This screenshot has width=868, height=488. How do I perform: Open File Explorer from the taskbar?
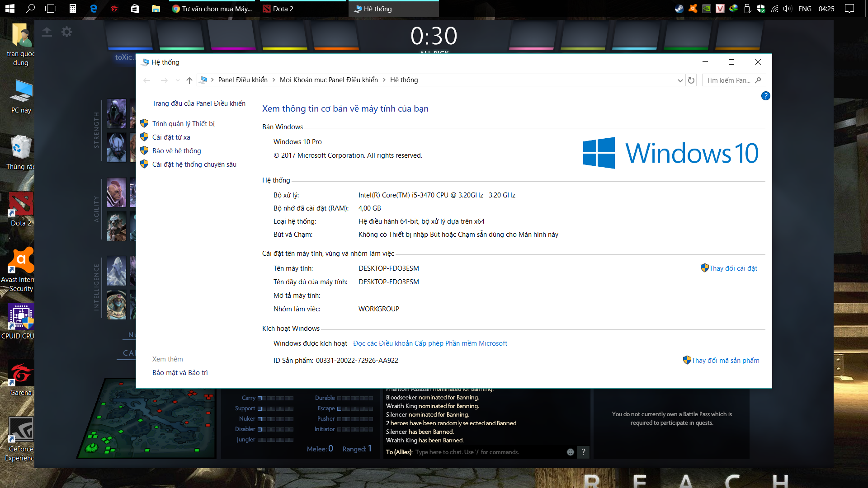(x=156, y=9)
